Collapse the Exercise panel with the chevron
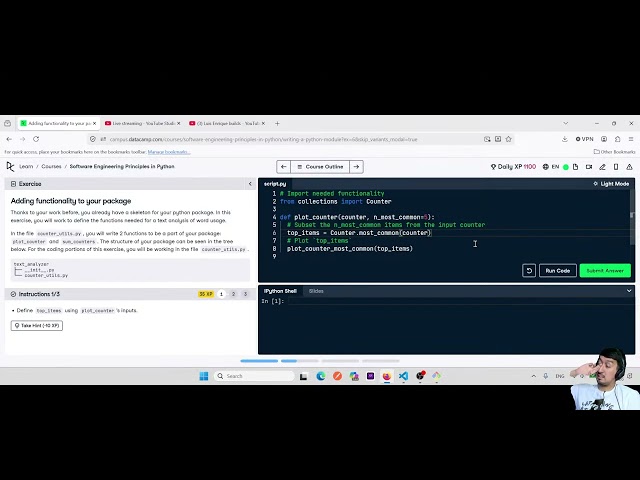This screenshot has width=640, height=480. click(x=250, y=184)
